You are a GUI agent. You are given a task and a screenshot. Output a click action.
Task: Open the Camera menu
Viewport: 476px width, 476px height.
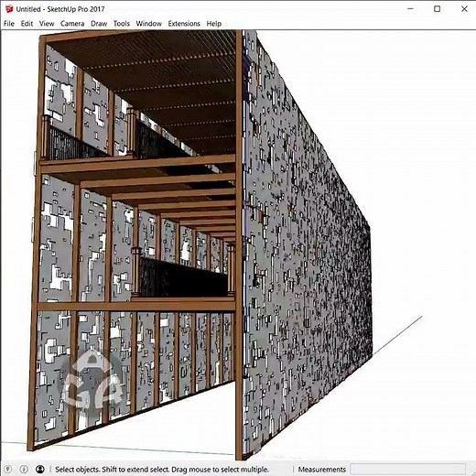(72, 24)
